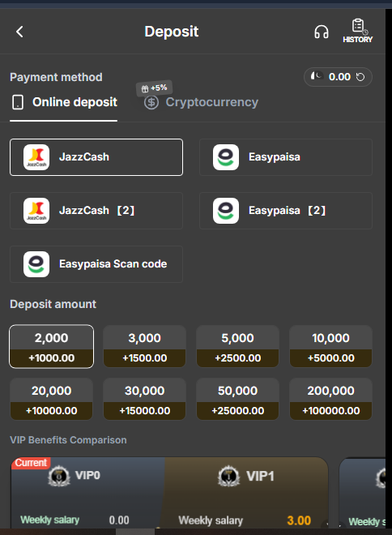Click the +5% crypto bonus badge
The width and height of the screenshot is (392, 535).
154,88
